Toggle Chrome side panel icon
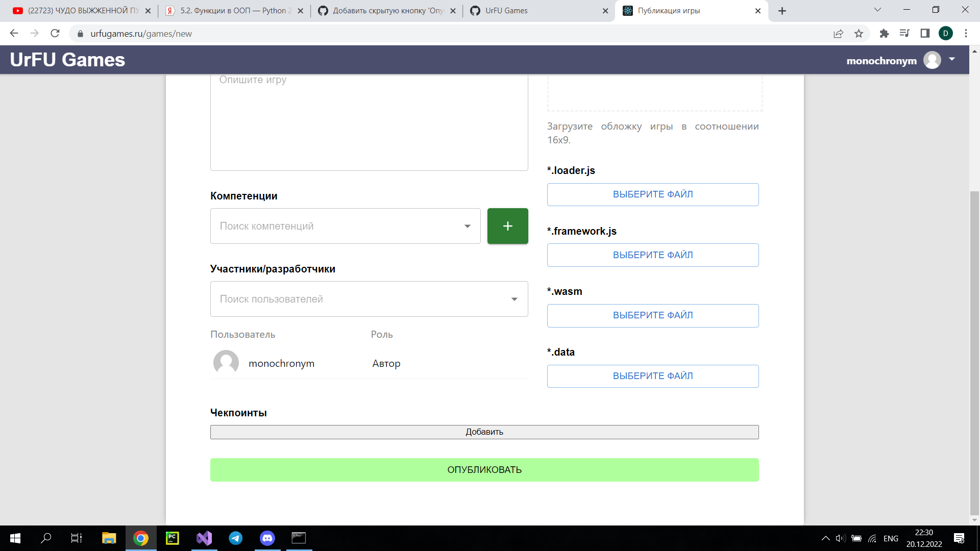 pos(925,34)
